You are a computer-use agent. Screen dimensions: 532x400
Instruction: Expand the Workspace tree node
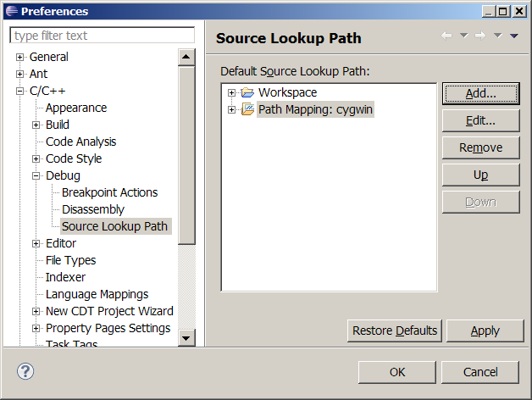coord(231,92)
